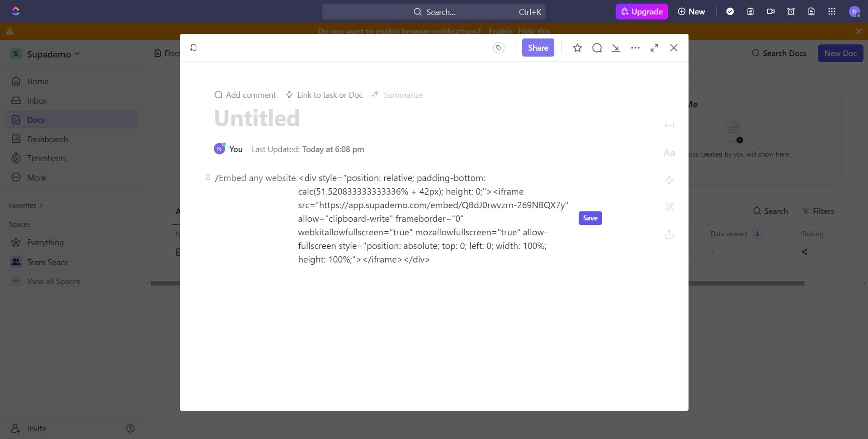Open the Docs section in the sidebar
Viewport: 868px width, 439px height.
(36, 119)
